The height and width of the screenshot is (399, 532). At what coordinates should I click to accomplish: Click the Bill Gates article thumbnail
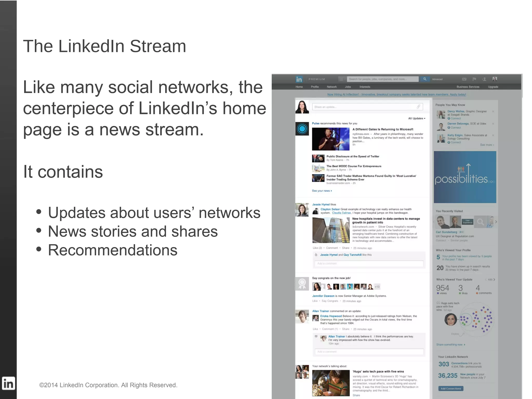pos(330,139)
